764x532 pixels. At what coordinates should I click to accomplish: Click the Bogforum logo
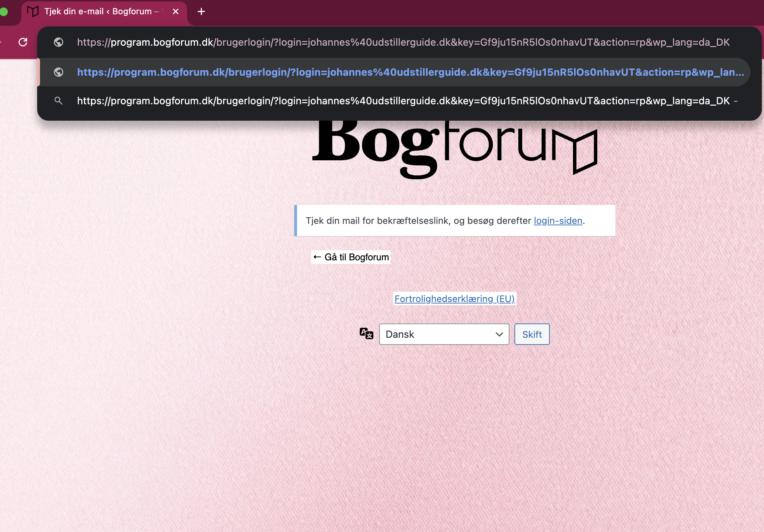tap(454, 150)
